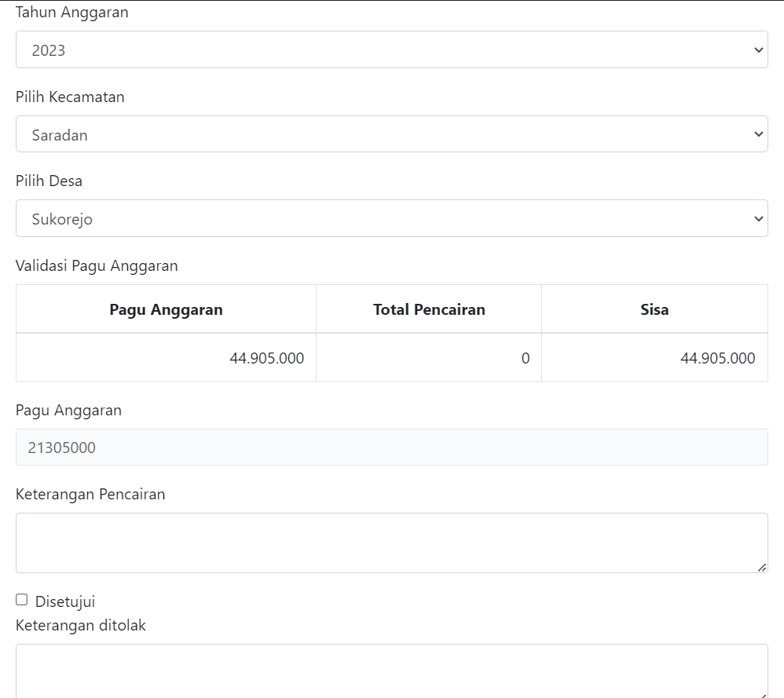Click the Pagu Anggaran field with 21305000
Image resolution: width=784 pixels, height=698 pixels.
pos(391,448)
